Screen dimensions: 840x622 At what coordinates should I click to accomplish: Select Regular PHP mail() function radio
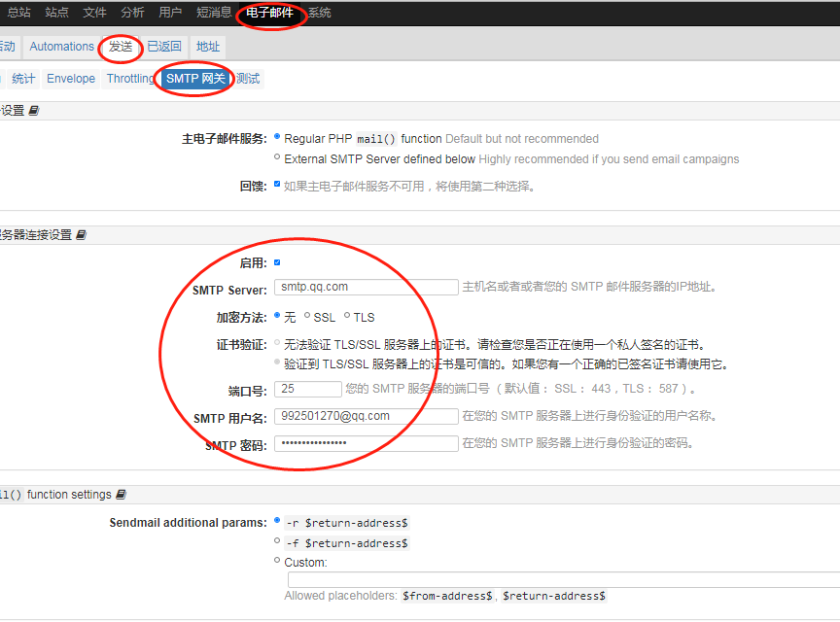tap(277, 137)
